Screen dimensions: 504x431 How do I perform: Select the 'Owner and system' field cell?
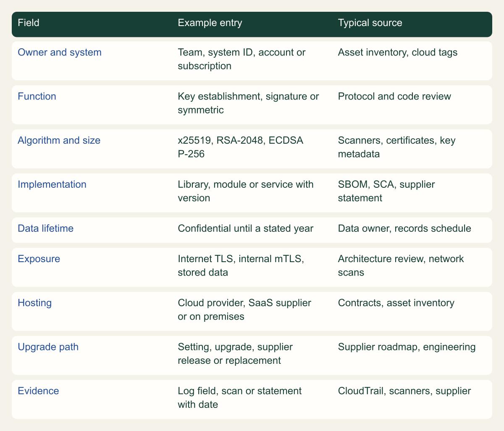pyautogui.click(x=92, y=61)
